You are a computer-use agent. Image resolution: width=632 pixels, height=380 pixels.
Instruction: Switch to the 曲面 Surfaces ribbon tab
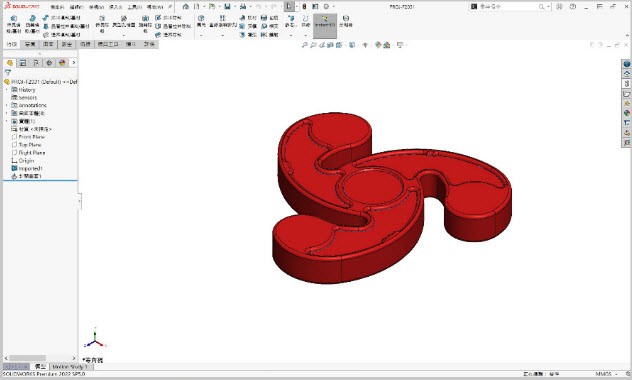coord(48,44)
